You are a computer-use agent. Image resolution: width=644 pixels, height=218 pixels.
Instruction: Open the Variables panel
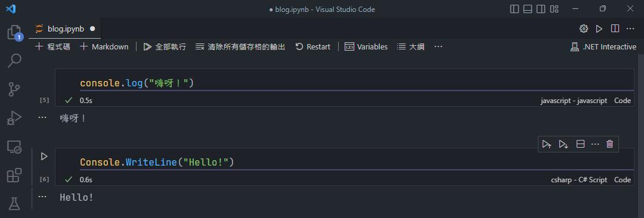366,47
